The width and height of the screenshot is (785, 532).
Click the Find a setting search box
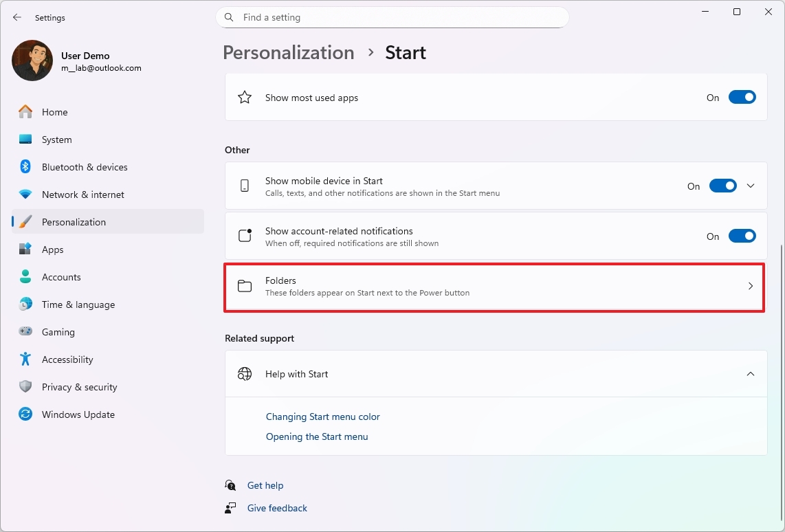(392, 17)
